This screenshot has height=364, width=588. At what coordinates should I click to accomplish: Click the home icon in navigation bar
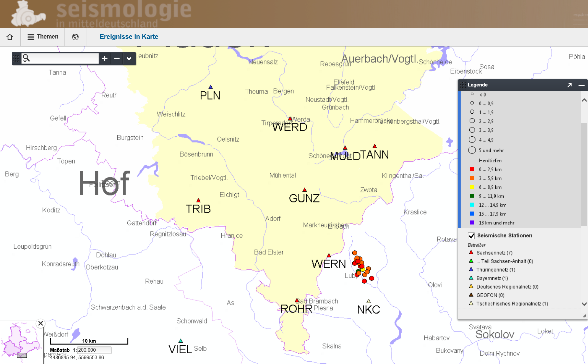pos(10,37)
